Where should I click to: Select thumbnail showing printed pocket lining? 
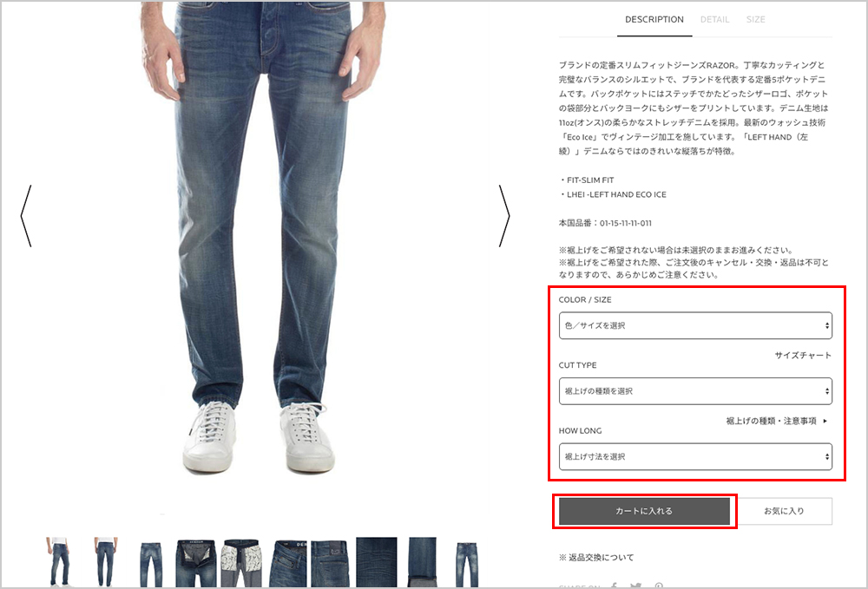(x=240, y=563)
